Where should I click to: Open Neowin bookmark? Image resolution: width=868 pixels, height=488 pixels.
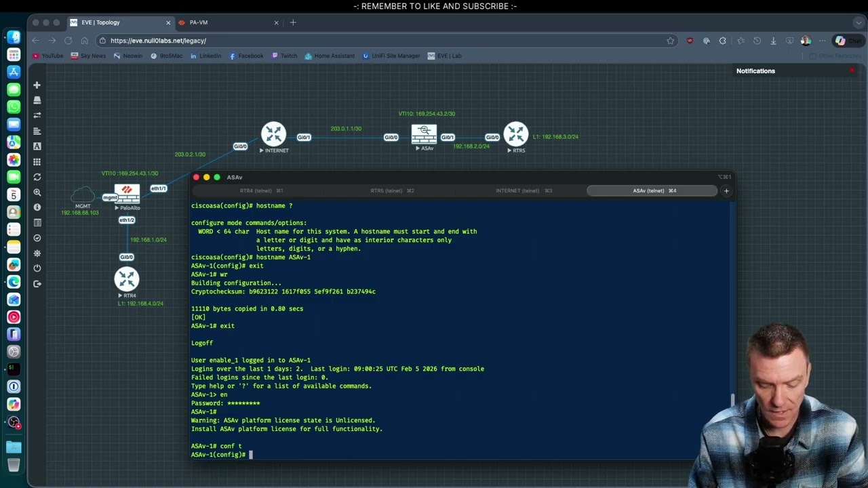(128, 56)
